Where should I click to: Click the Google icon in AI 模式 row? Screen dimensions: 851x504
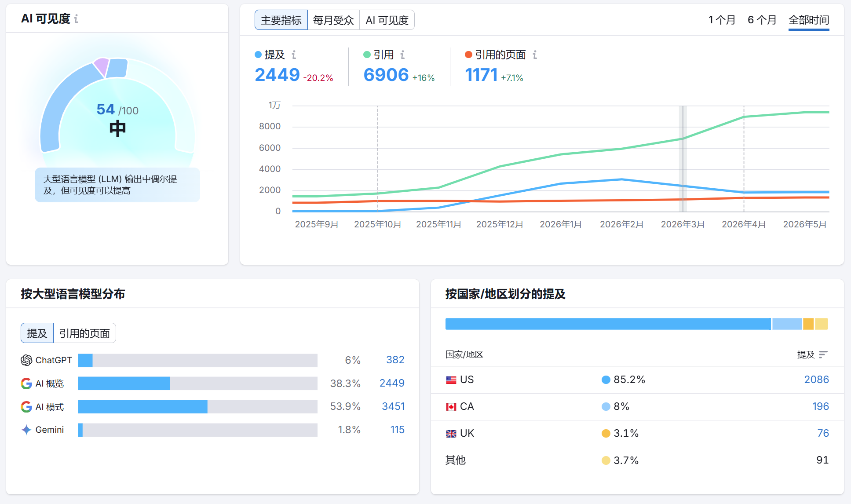click(26, 407)
